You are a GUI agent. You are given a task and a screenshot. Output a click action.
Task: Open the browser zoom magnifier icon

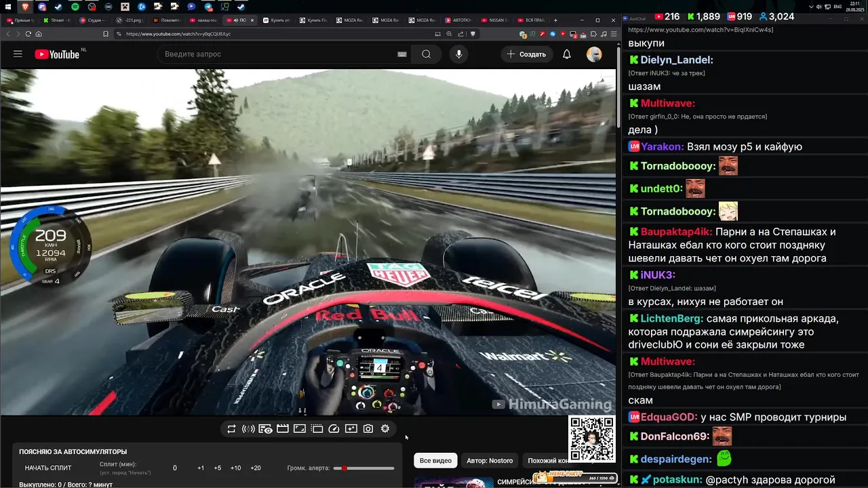pyautogui.click(x=449, y=34)
